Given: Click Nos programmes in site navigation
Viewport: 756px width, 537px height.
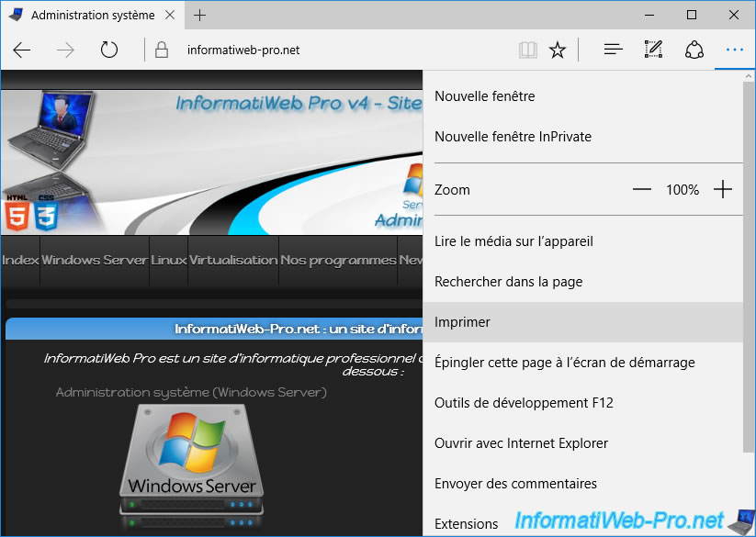Looking at the screenshot, I should [x=338, y=261].
